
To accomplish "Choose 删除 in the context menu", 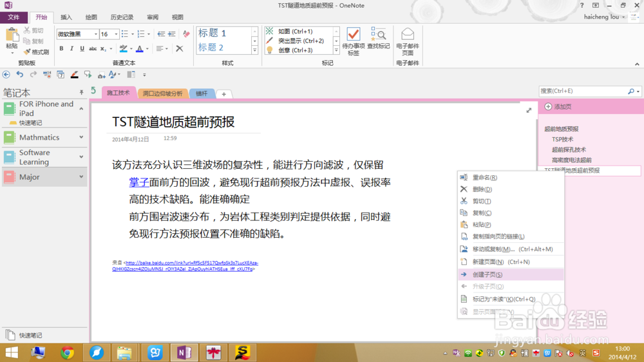I will 511,189.
